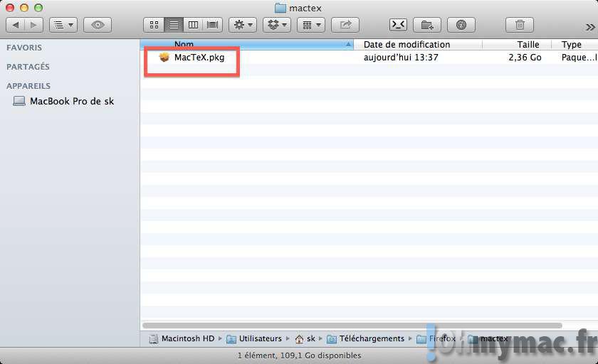Sort by the Nom column header
The height and width of the screenshot is (364, 598).
pos(247,45)
